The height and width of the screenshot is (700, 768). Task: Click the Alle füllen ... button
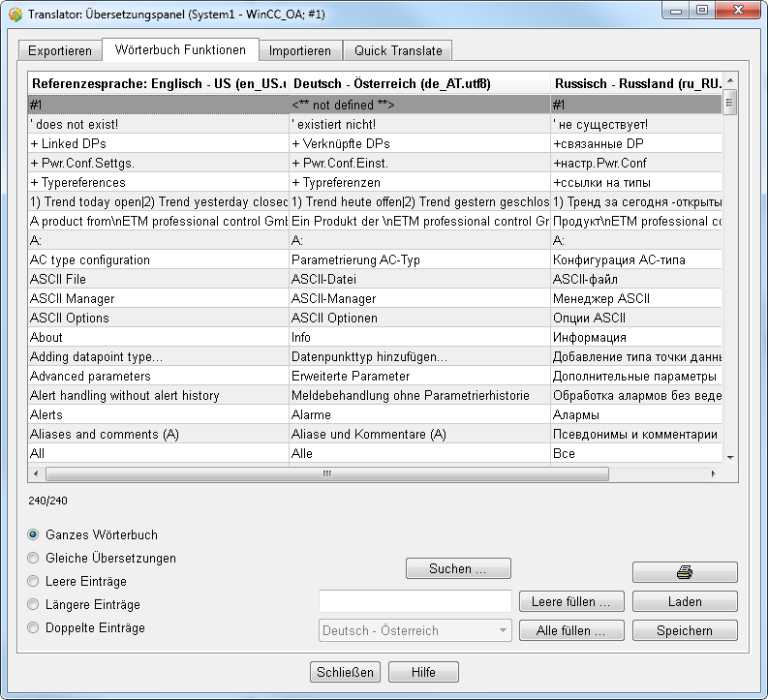pos(571,630)
